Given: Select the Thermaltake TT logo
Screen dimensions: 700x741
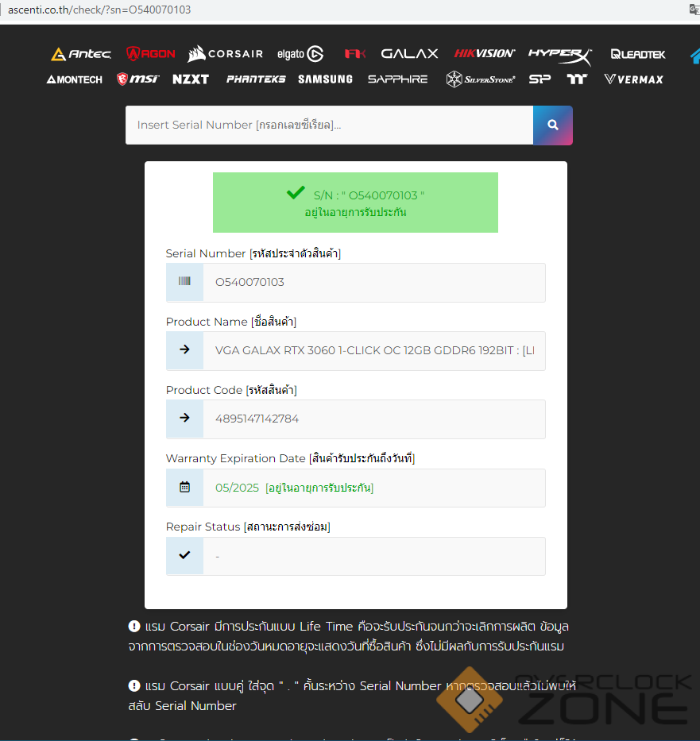Looking at the screenshot, I should click(577, 79).
